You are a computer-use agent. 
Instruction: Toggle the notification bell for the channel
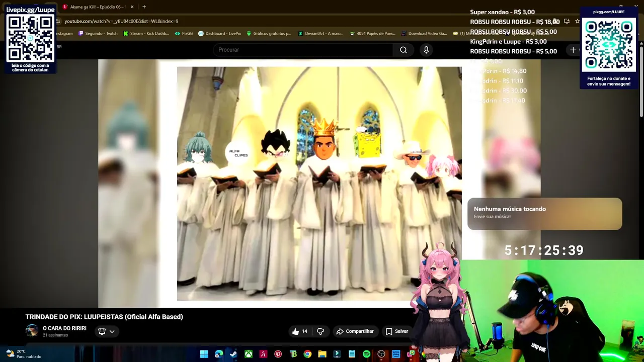click(102, 331)
